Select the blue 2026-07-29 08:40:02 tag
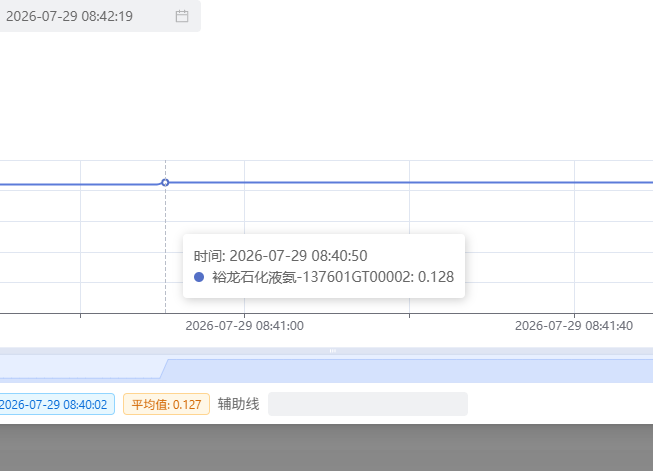The image size is (653, 471). [57, 404]
